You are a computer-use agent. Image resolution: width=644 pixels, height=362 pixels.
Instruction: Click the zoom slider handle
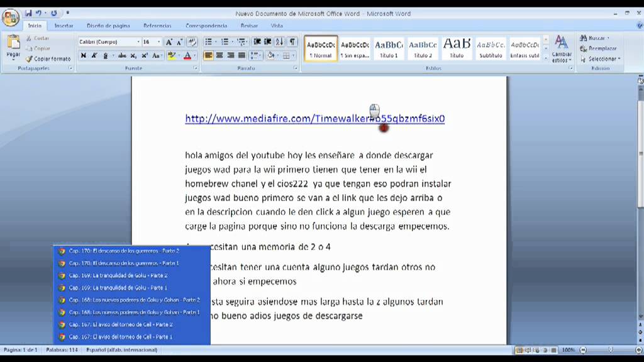pyautogui.click(x=611, y=350)
